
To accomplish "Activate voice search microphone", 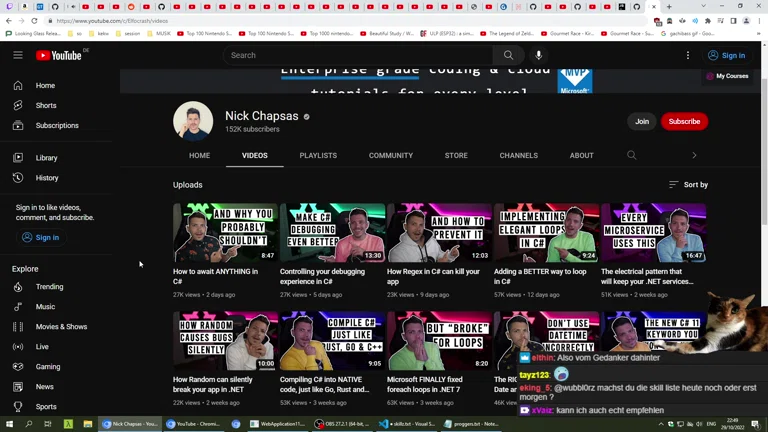I will [x=538, y=55].
